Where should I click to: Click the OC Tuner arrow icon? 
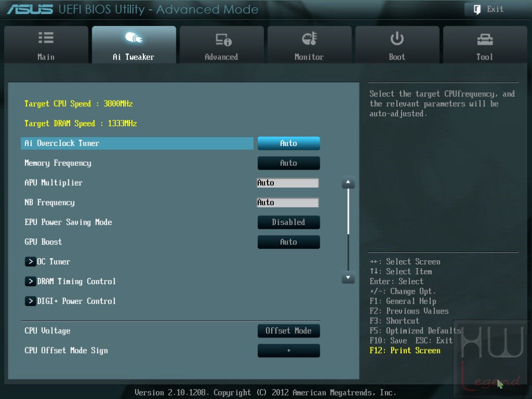[30, 262]
